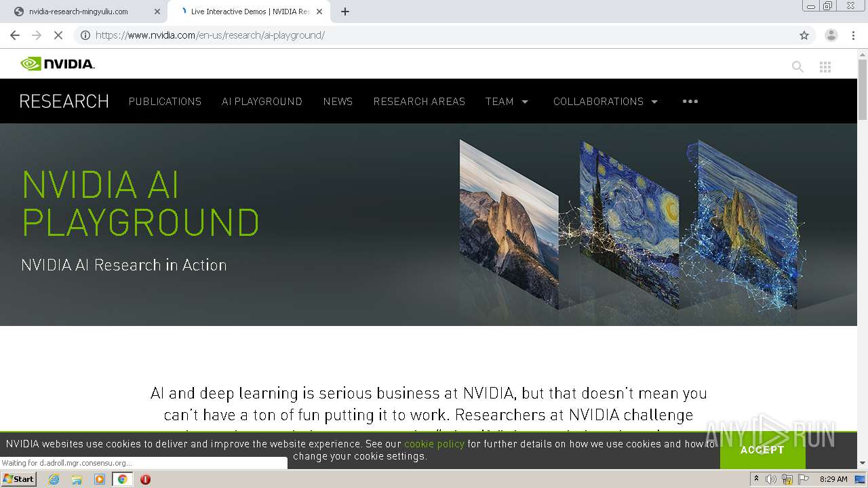868x488 pixels.
Task: Click the page vertical scrollbar thumb
Action: tap(863, 89)
